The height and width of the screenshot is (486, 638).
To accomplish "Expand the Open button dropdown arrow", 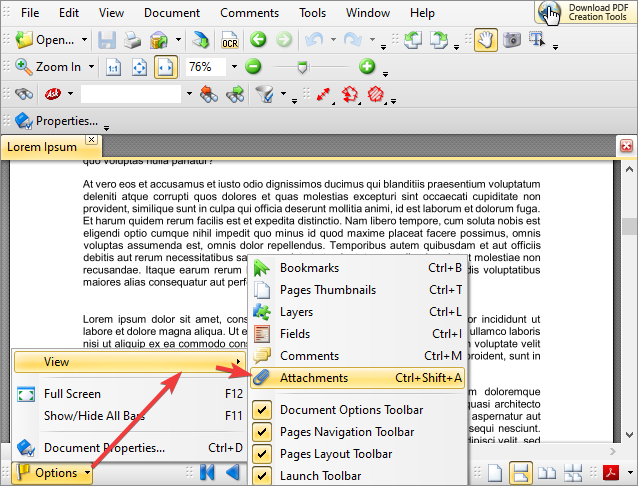I will tap(84, 40).
